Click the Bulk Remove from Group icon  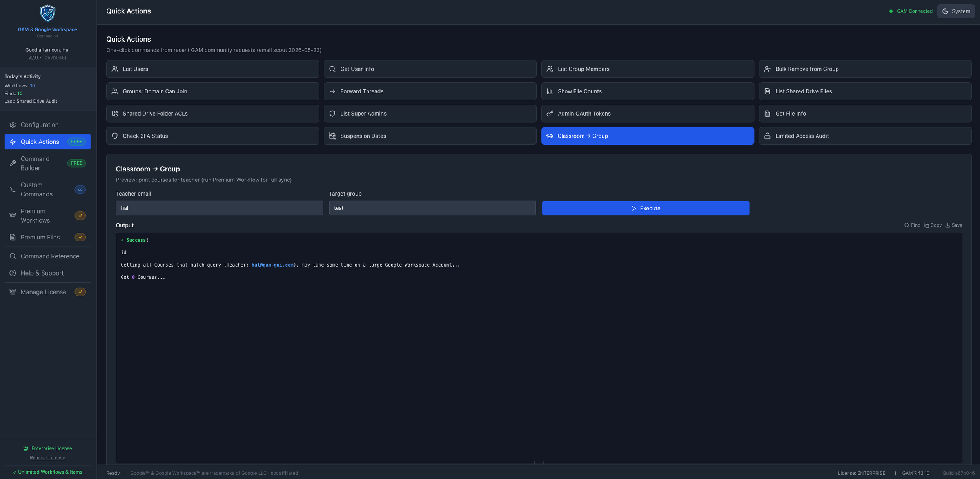click(x=768, y=69)
